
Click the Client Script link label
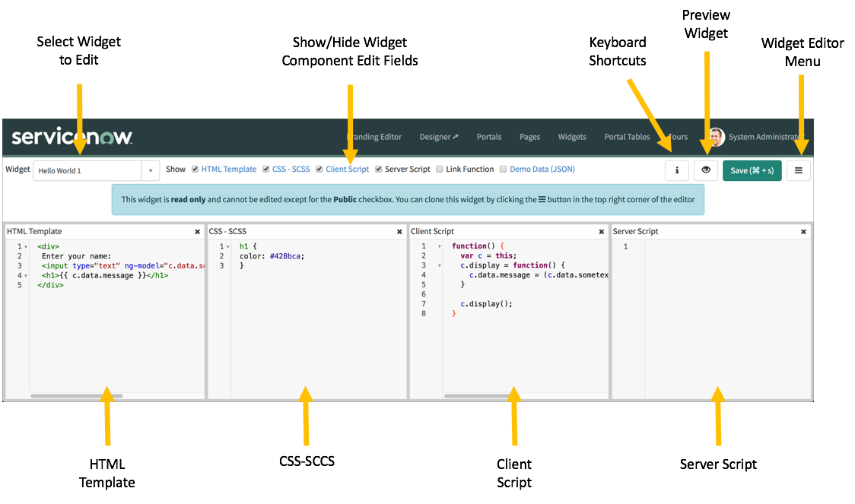(347, 169)
